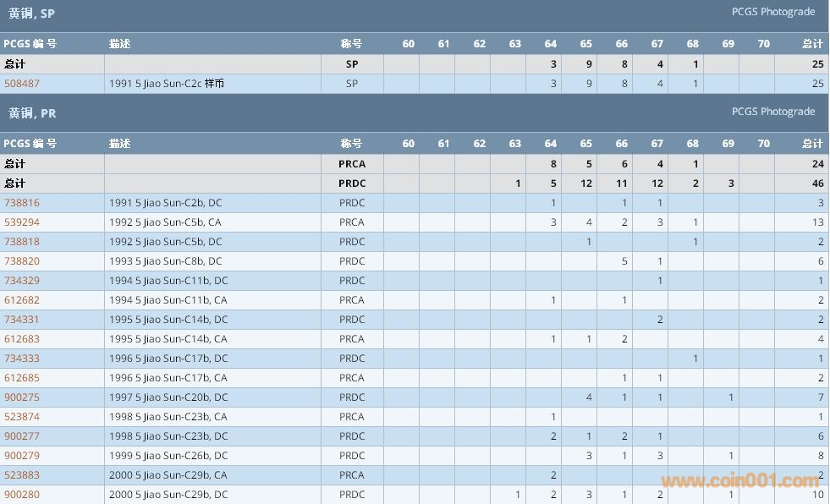Click PCGS number 900280

pyautogui.click(x=22, y=495)
